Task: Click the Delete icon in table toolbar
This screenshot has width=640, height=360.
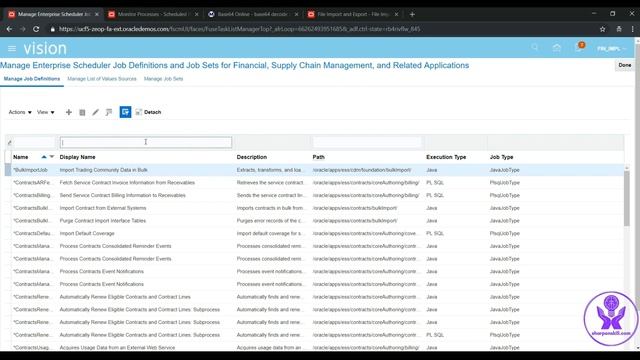Action: click(x=82, y=112)
